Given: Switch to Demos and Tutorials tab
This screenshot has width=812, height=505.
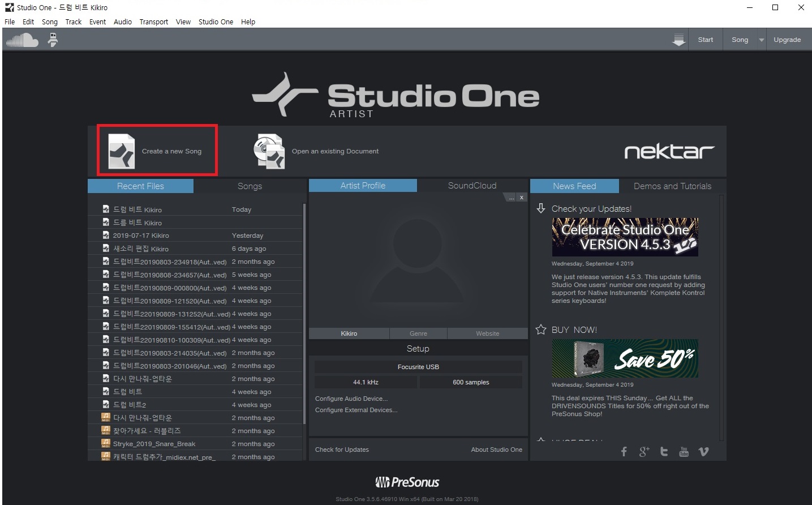Looking at the screenshot, I should (x=672, y=186).
